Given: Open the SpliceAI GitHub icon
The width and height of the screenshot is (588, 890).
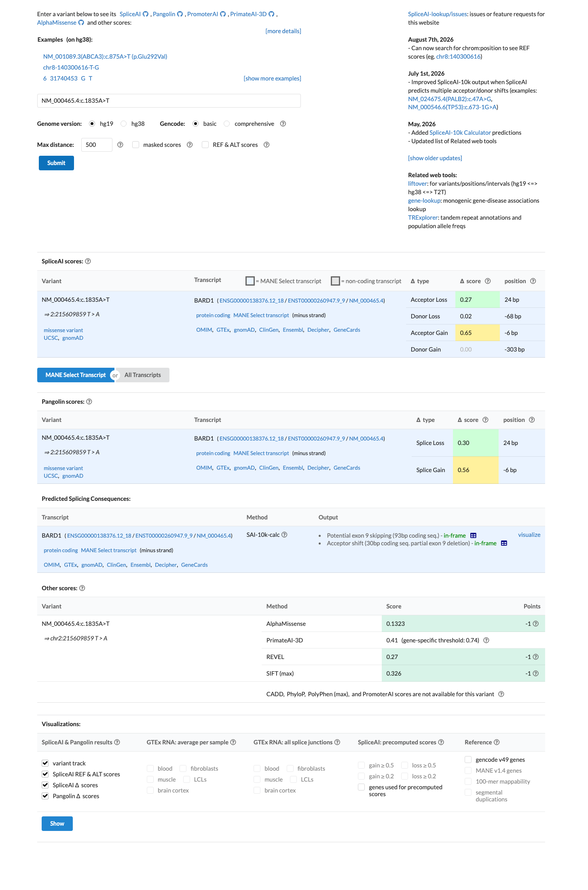Looking at the screenshot, I should (x=146, y=14).
